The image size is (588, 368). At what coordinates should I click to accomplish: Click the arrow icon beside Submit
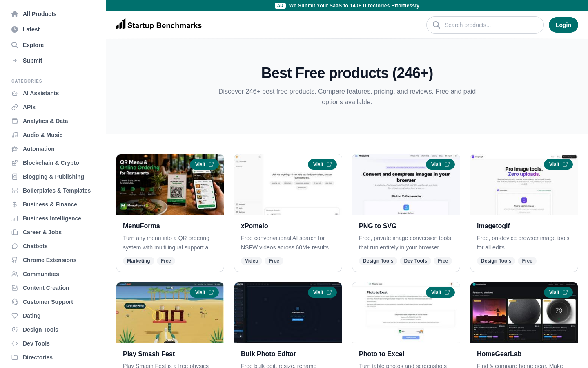click(15, 61)
